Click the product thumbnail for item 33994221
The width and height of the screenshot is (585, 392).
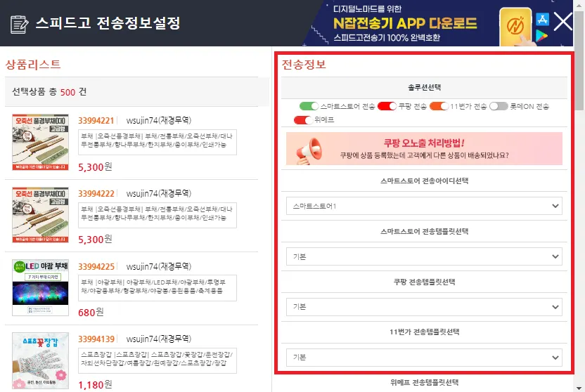[x=40, y=142]
